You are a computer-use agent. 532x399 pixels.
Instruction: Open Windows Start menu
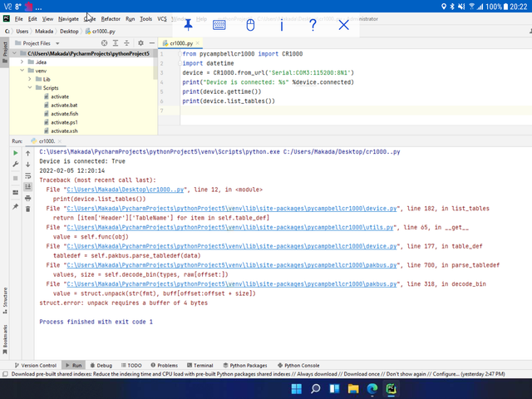[x=297, y=389]
